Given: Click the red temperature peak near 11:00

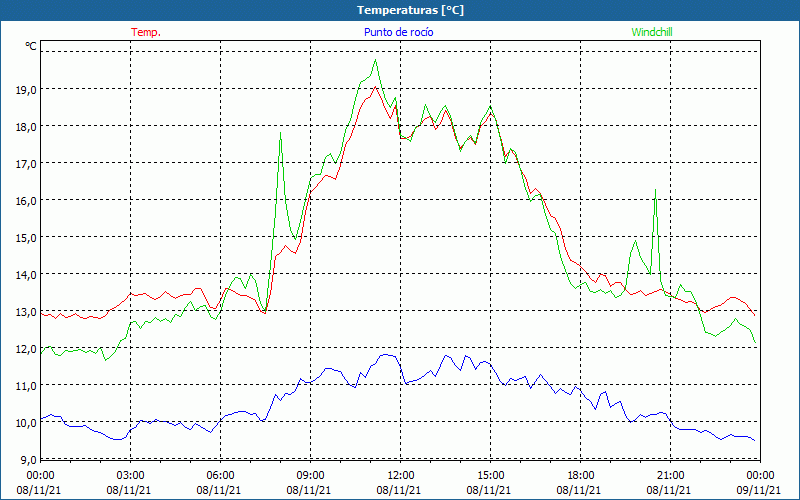Looking at the screenshot, I should tap(376, 87).
